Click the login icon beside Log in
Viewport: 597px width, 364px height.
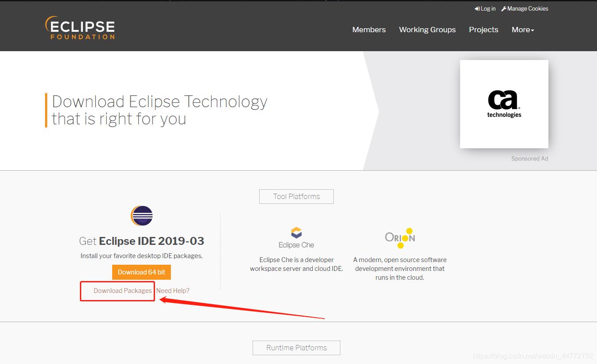click(x=477, y=9)
